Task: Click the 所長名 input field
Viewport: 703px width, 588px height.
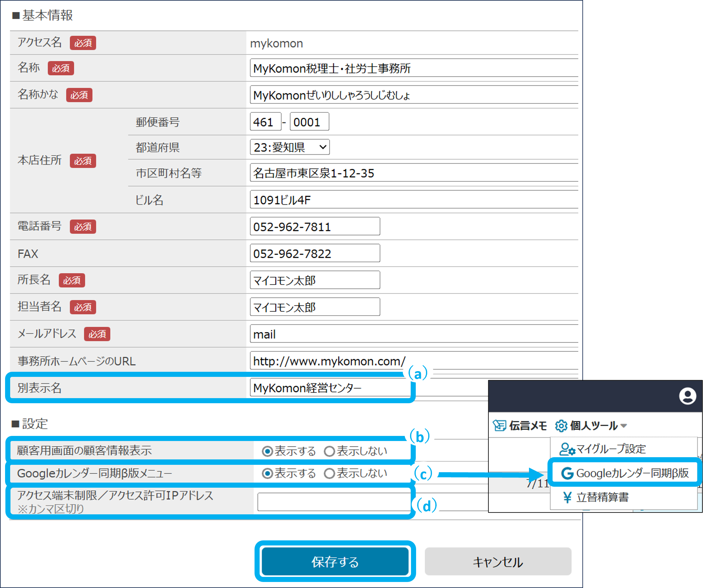Action: tap(315, 280)
